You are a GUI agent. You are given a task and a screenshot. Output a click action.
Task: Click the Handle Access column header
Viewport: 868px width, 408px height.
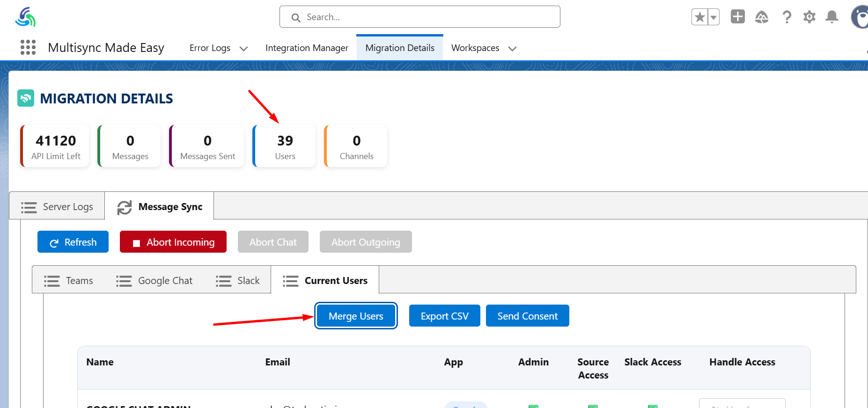tap(742, 362)
